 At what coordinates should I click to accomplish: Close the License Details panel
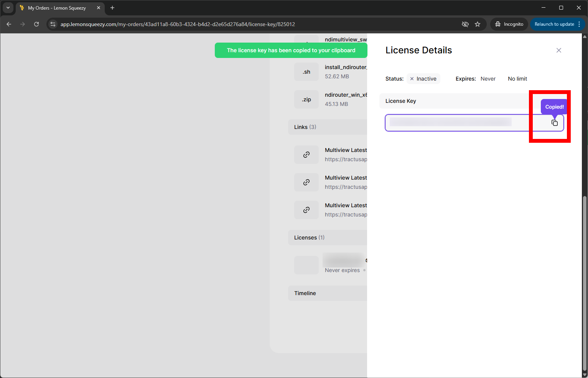558,50
